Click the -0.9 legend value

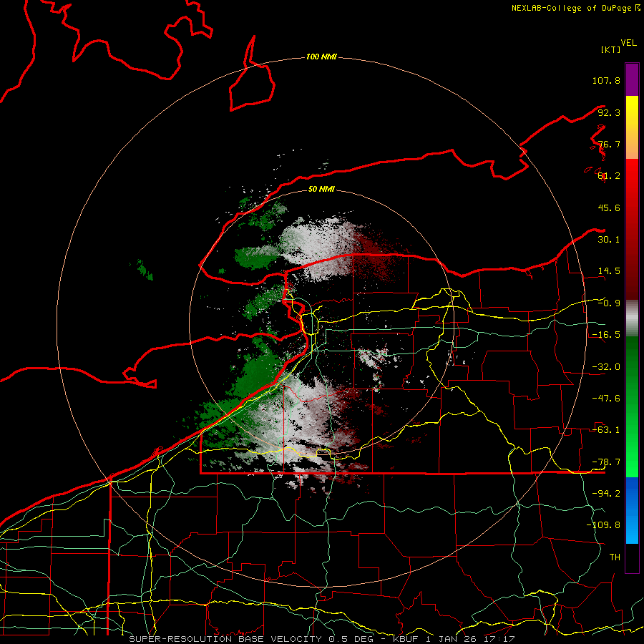609,303
